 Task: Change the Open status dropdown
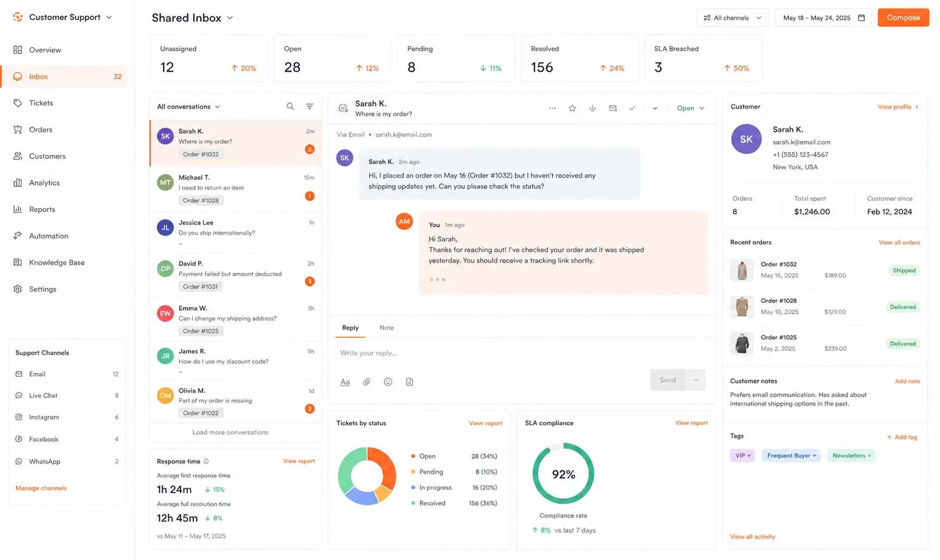(x=691, y=108)
